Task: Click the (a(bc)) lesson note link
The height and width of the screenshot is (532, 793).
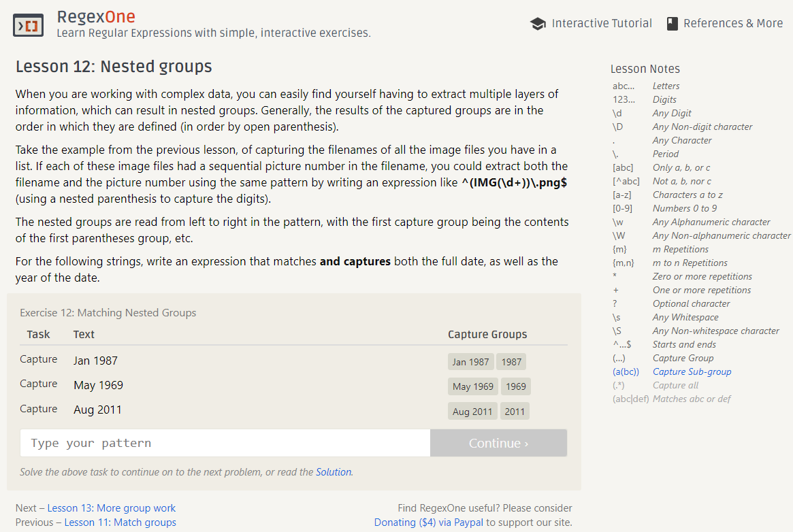Action: coord(626,371)
